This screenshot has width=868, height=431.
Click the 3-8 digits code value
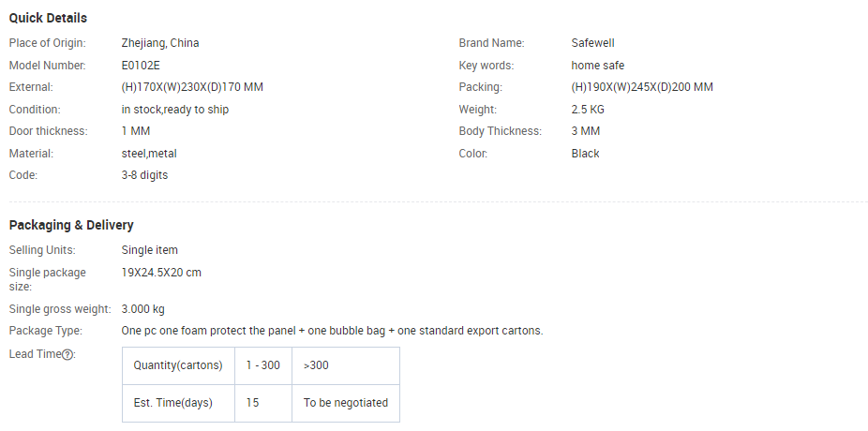coord(144,175)
